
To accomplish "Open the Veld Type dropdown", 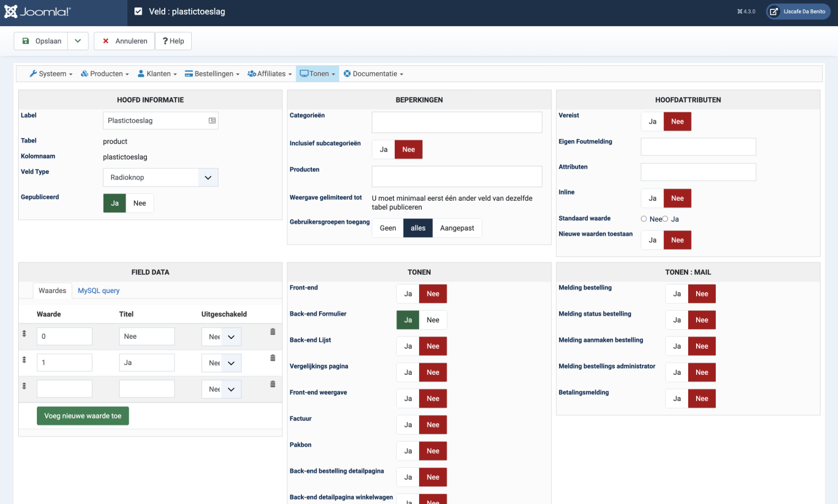I will point(161,177).
